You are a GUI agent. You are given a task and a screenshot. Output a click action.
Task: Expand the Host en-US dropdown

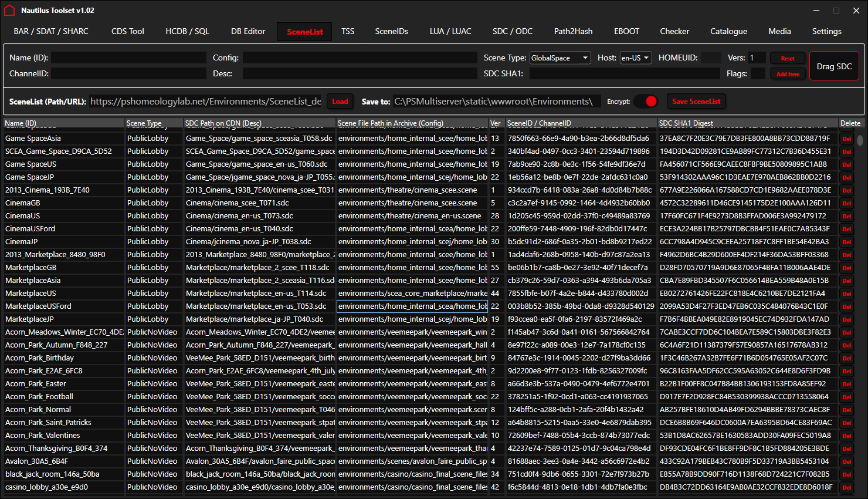tap(635, 58)
